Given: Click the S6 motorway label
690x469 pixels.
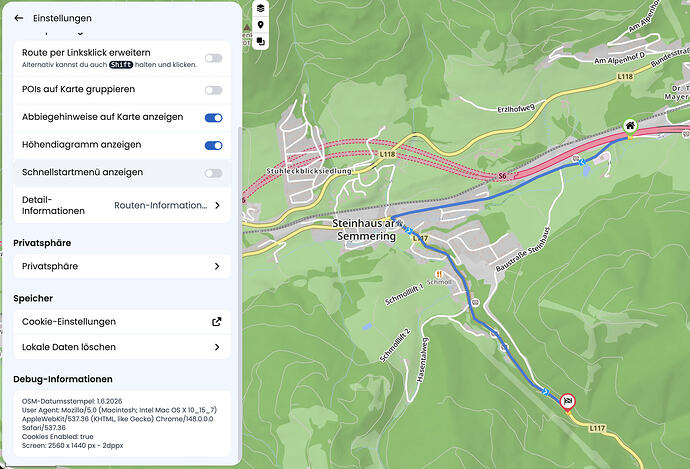Looking at the screenshot, I should (502, 176).
